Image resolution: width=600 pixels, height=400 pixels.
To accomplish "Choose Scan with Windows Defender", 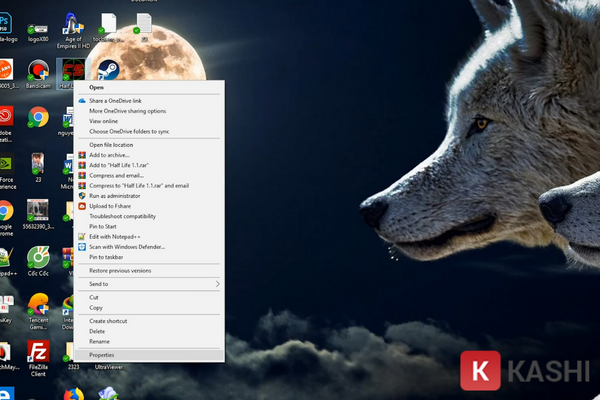I will tap(127, 246).
